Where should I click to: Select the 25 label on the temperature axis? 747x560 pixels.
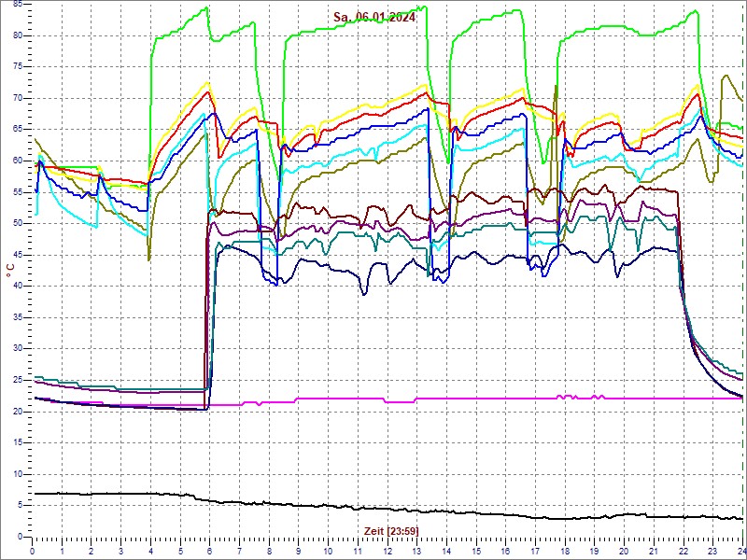click(18, 380)
